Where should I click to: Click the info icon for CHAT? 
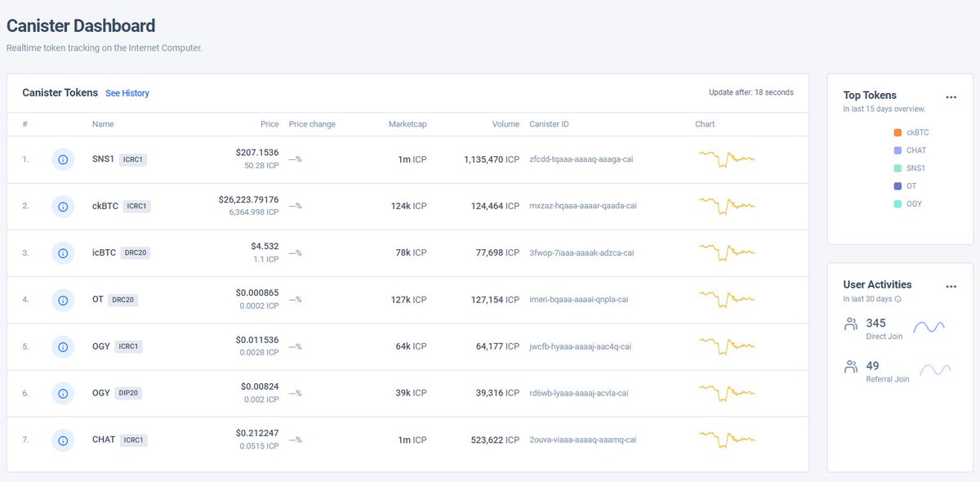tap(63, 440)
